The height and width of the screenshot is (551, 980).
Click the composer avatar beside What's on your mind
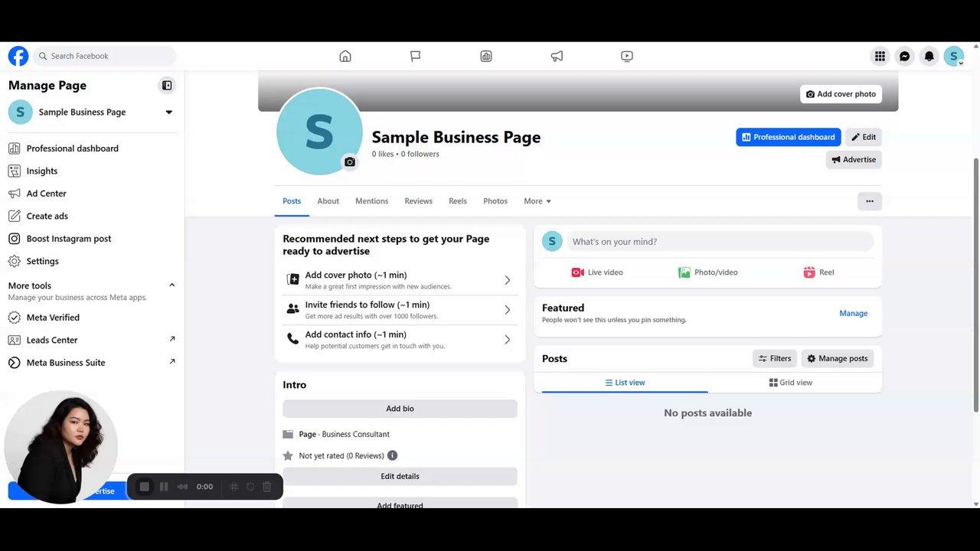coord(552,242)
